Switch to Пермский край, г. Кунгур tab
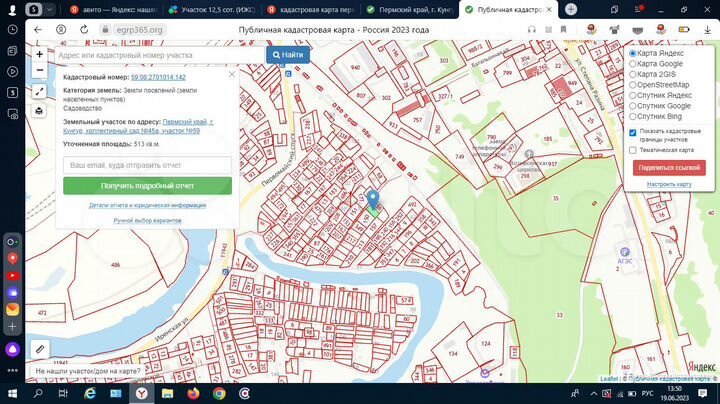Screen dimensions: 720x404 [x=410, y=9]
